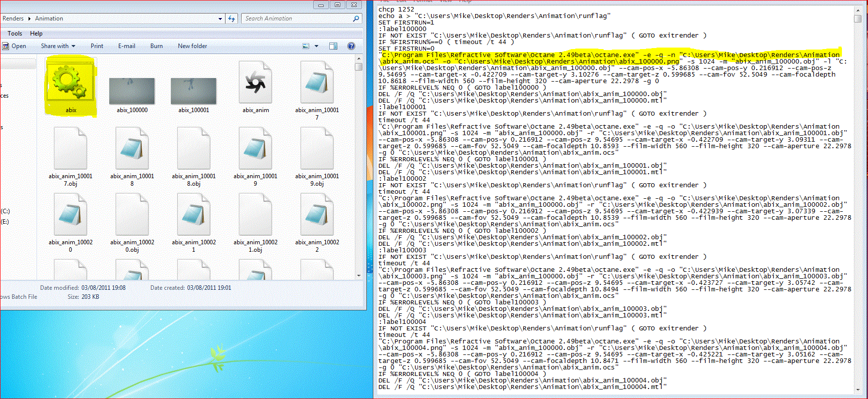Expand the arrow between Renders and Animation

[30, 19]
